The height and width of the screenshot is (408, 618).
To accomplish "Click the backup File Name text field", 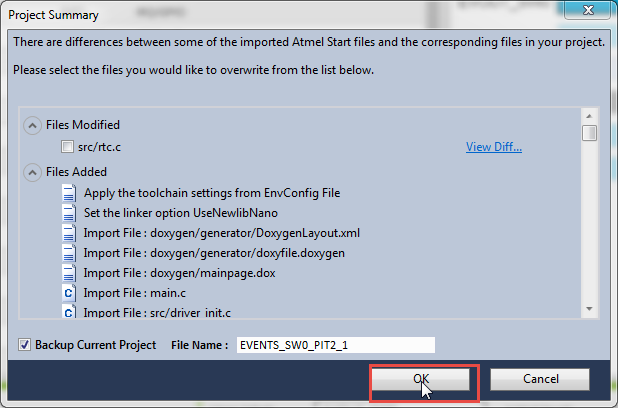I will click(335, 345).
